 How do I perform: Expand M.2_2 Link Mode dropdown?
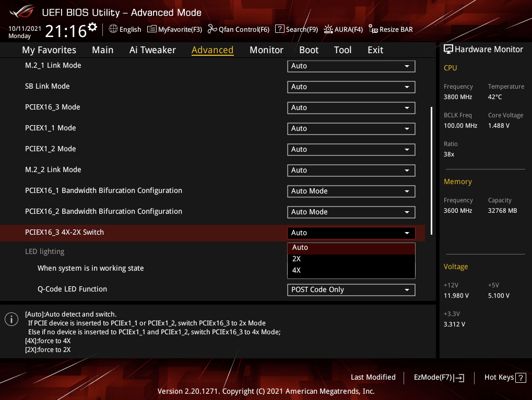point(351,170)
